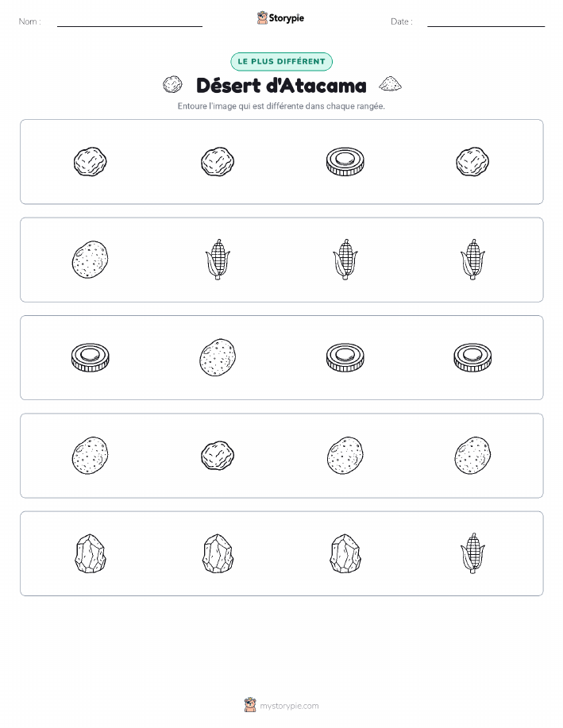Click the rock icon left of the title
The image size is (563, 728).
pyautogui.click(x=172, y=85)
